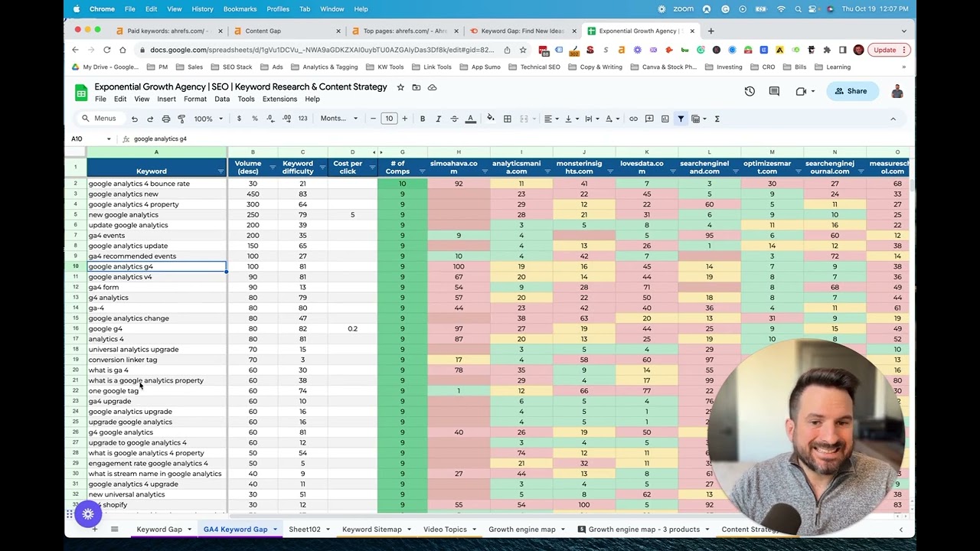Open text color picker
The width and height of the screenshot is (980, 551).
pyautogui.click(x=471, y=119)
